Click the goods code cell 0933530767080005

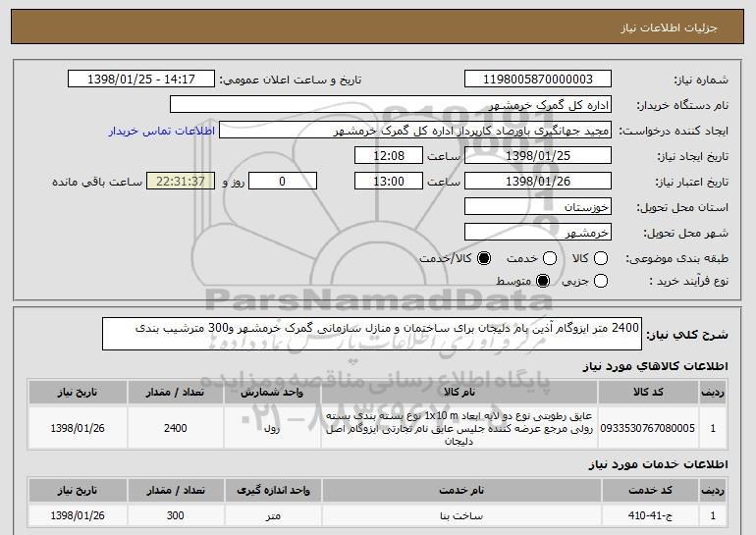click(648, 428)
